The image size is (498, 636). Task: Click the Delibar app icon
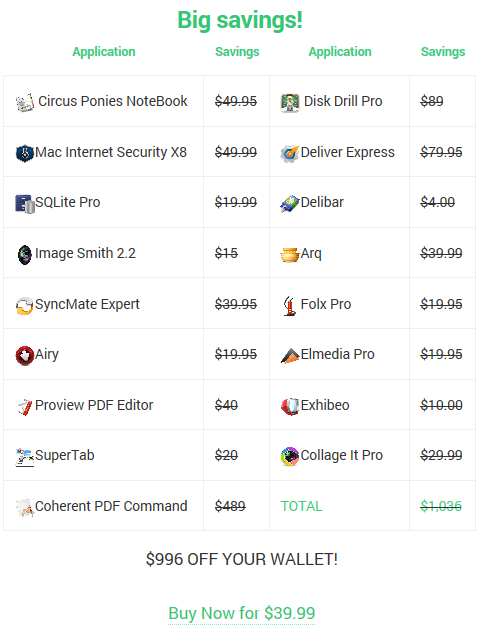coord(290,204)
